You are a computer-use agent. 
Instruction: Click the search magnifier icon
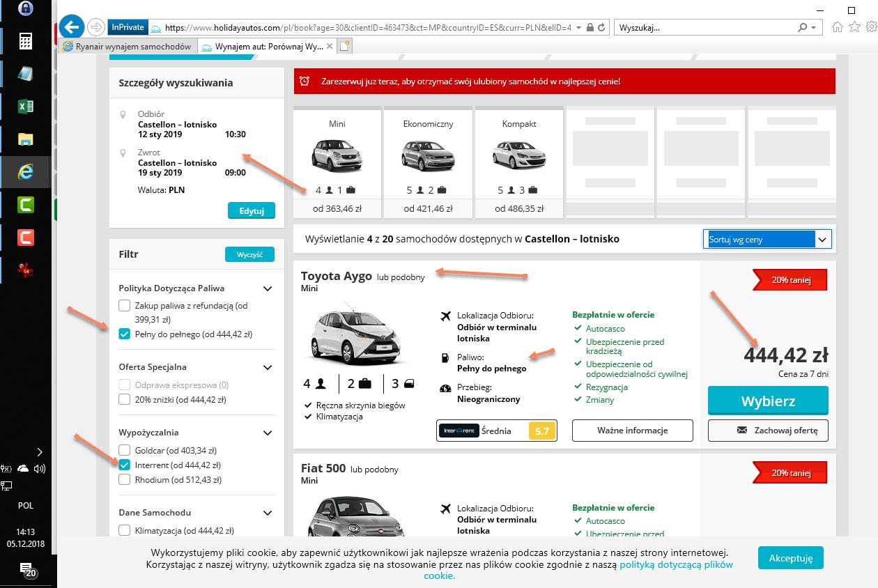tap(803, 28)
